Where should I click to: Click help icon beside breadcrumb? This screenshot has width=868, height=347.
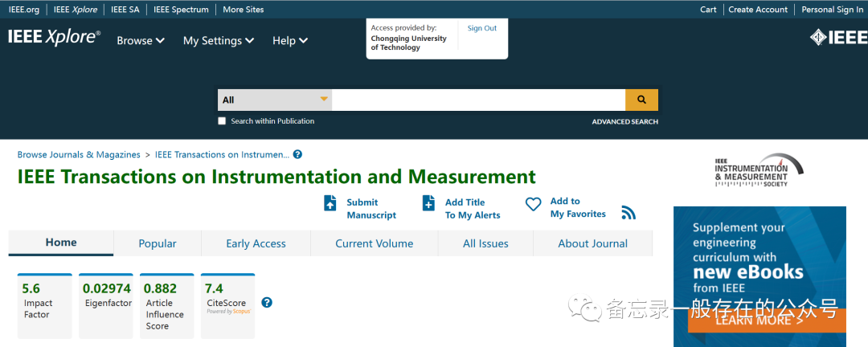point(297,154)
